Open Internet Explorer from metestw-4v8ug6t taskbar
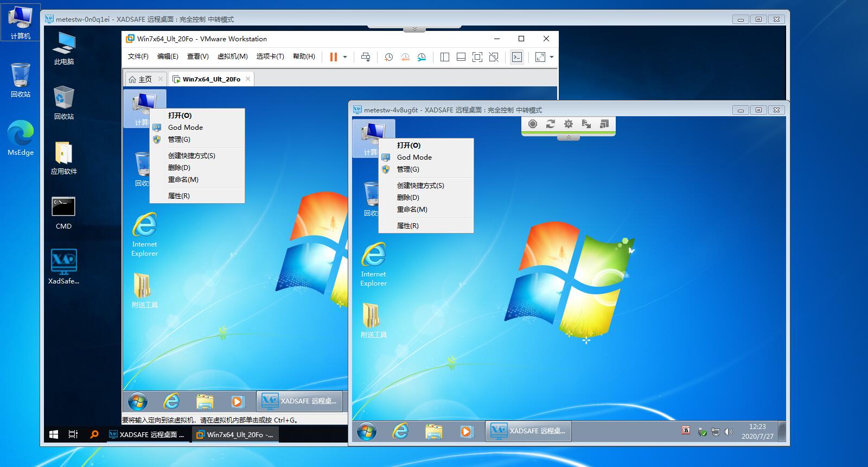868x467 pixels. [x=400, y=432]
